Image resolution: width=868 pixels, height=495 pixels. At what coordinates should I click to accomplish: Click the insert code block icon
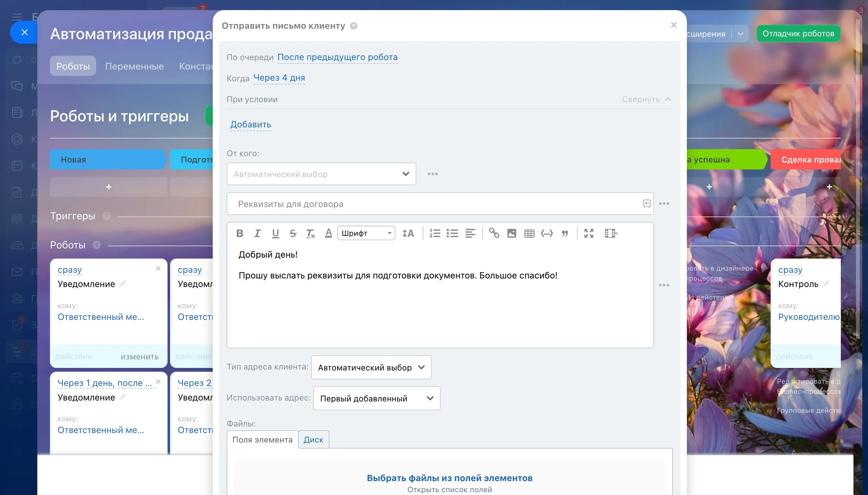(x=547, y=233)
